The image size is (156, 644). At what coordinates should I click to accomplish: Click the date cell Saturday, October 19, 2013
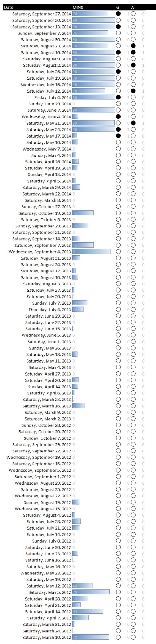point(45,213)
